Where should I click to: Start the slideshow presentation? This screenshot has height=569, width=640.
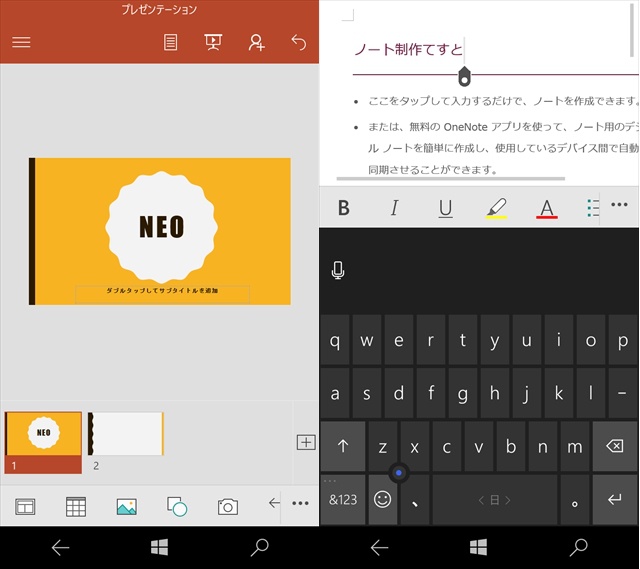click(213, 42)
